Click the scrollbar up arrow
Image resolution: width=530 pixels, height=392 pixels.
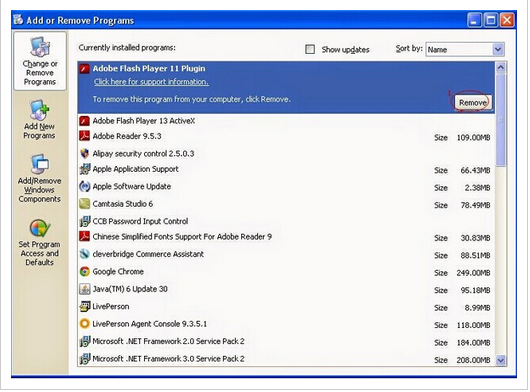tap(501, 67)
